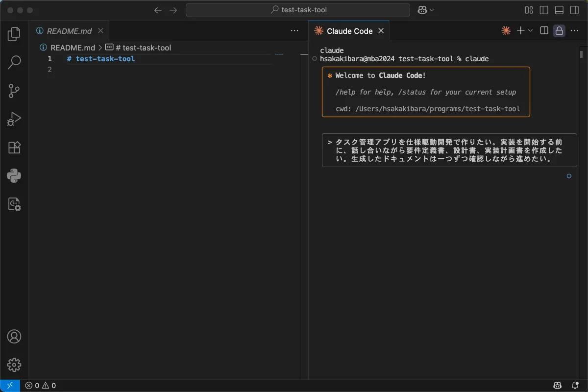Toggle the lock on the terminal editor group

(559, 31)
